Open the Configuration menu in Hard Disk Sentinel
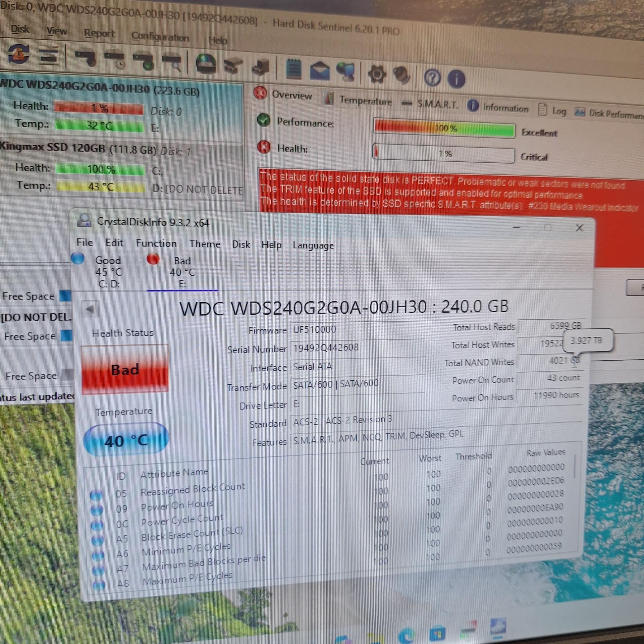 coord(160,37)
